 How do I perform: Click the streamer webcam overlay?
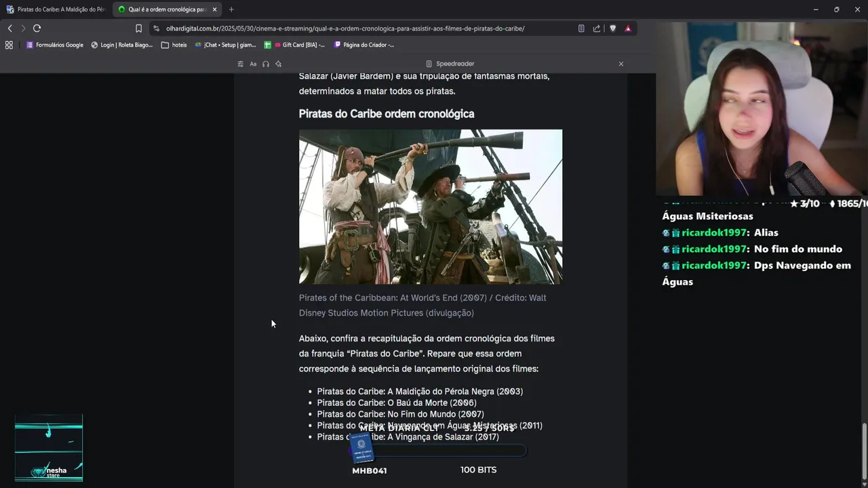[762, 108]
